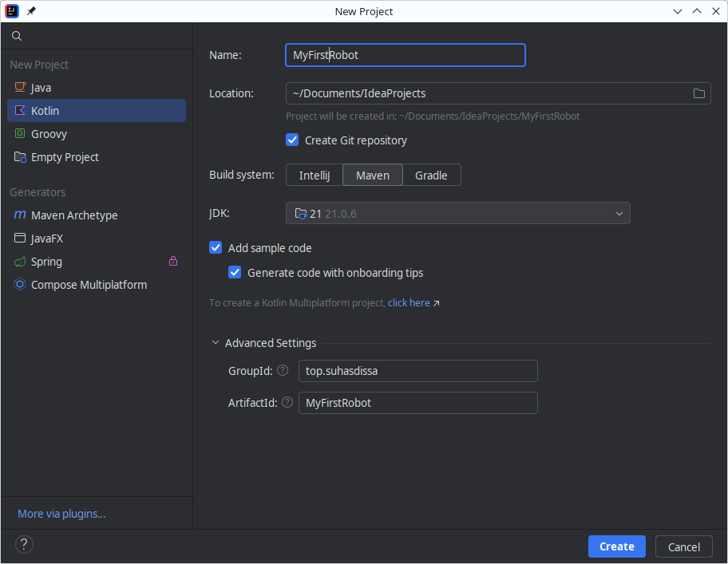Click the JDK folder icon

point(301,213)
